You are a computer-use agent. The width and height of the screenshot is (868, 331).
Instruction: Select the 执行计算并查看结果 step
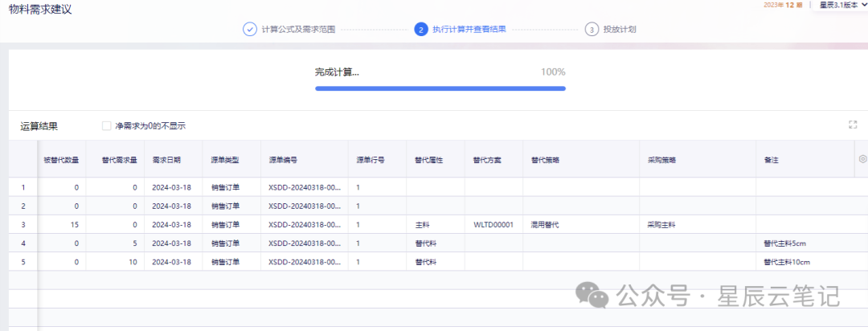point(469,30)
